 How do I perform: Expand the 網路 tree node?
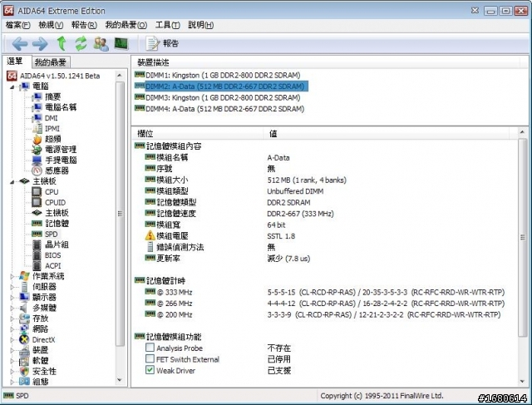click(12, 329)
